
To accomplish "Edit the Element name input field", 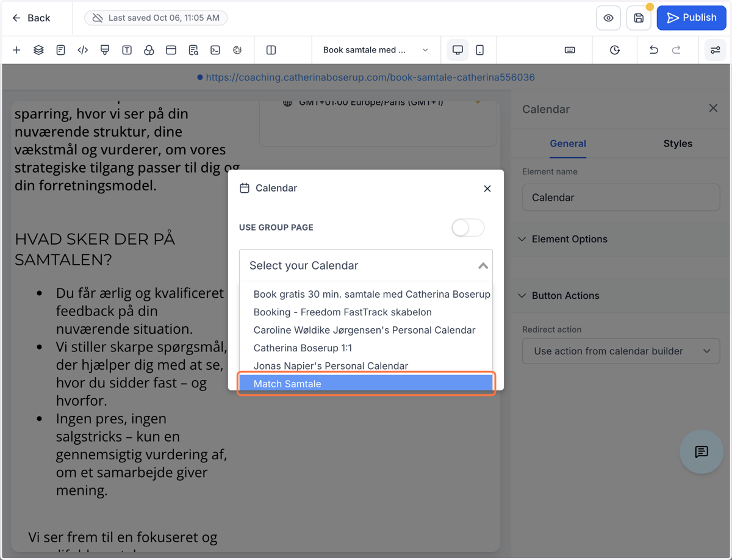I will pyautogui.click(x=621, y=198).
